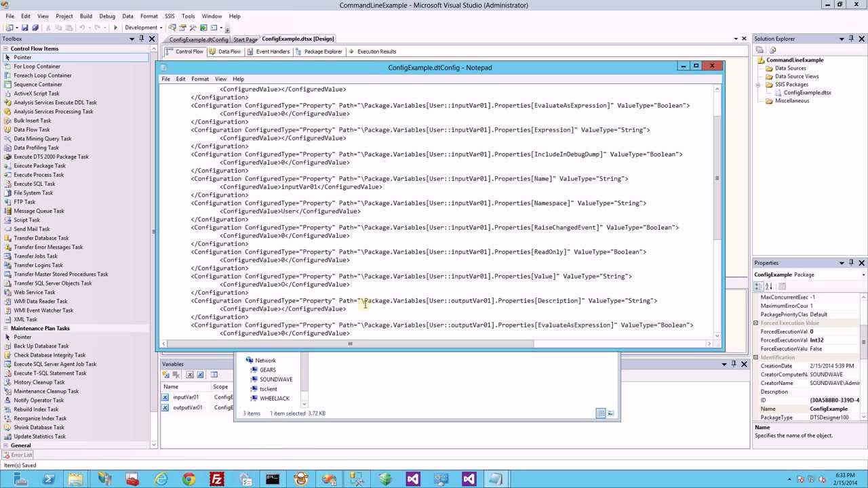Switch to the Start Page document tab
This screenshot has height=488, width=868.
pyautogui.click(x=245, y=39)
